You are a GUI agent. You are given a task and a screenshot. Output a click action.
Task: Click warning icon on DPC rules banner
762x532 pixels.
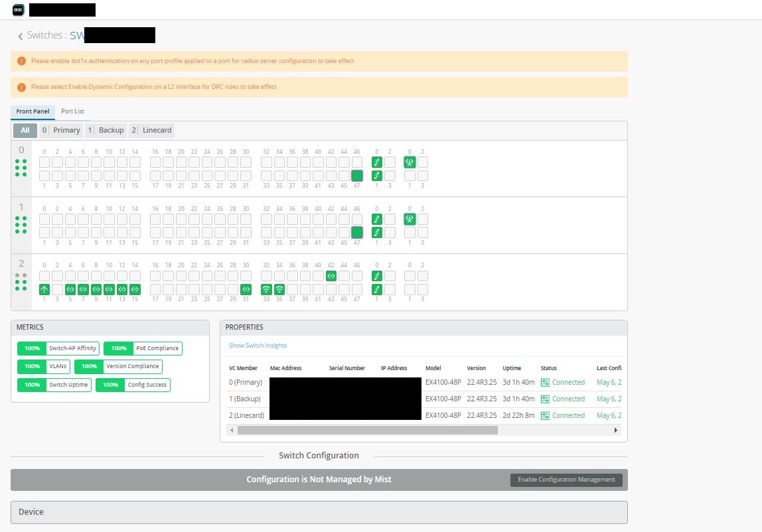click(21, 87)
